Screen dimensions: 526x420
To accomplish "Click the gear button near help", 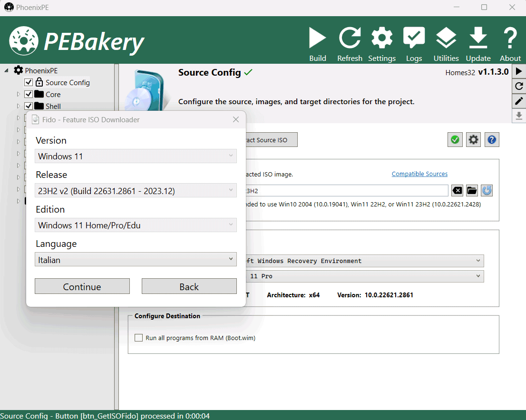I will [x=473, y=139].
